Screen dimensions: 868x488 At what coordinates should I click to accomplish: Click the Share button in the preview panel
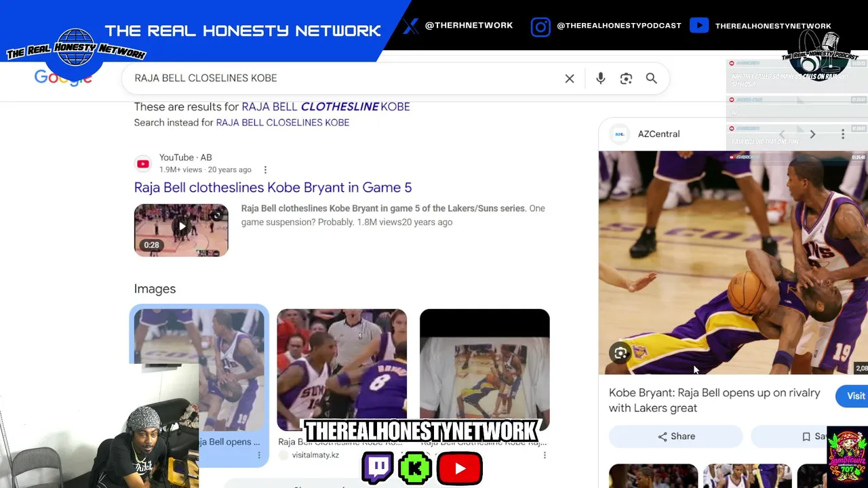[676, 436]
